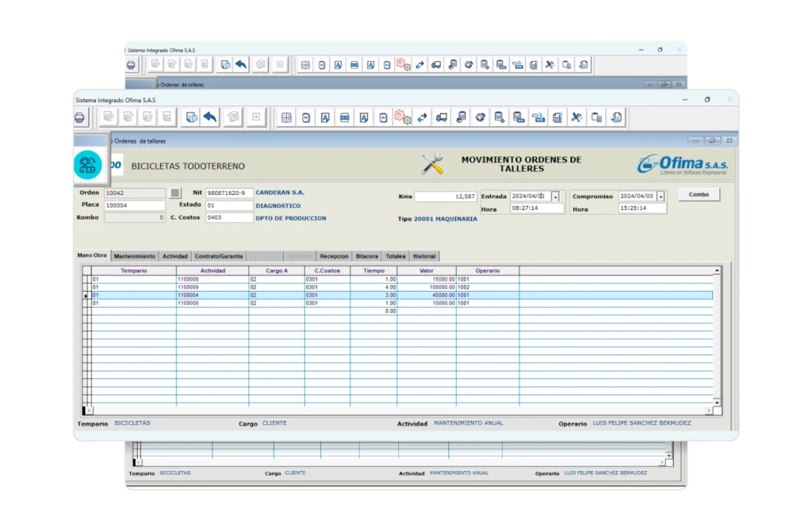Click the small gray button beside Orden field
Screen dimensions: 812x520
click(x=175, y=193)
